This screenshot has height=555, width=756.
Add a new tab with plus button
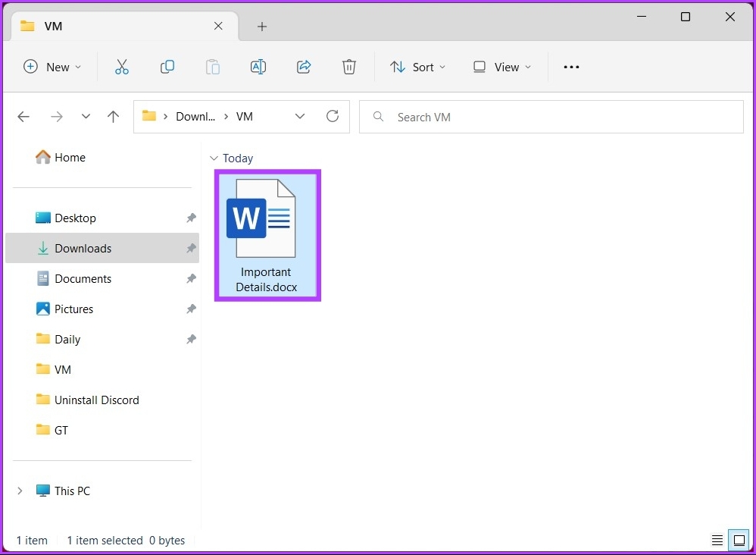[x=262, y=27]
